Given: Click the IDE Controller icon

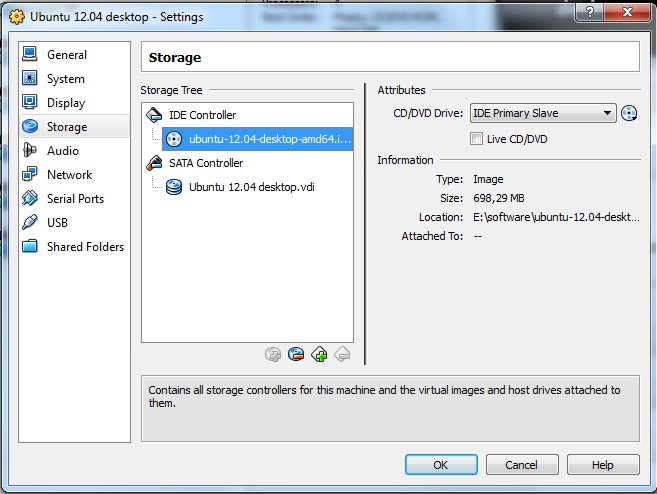Looking at the screenshot, I should pyautogui.click(x=154, y=114).
